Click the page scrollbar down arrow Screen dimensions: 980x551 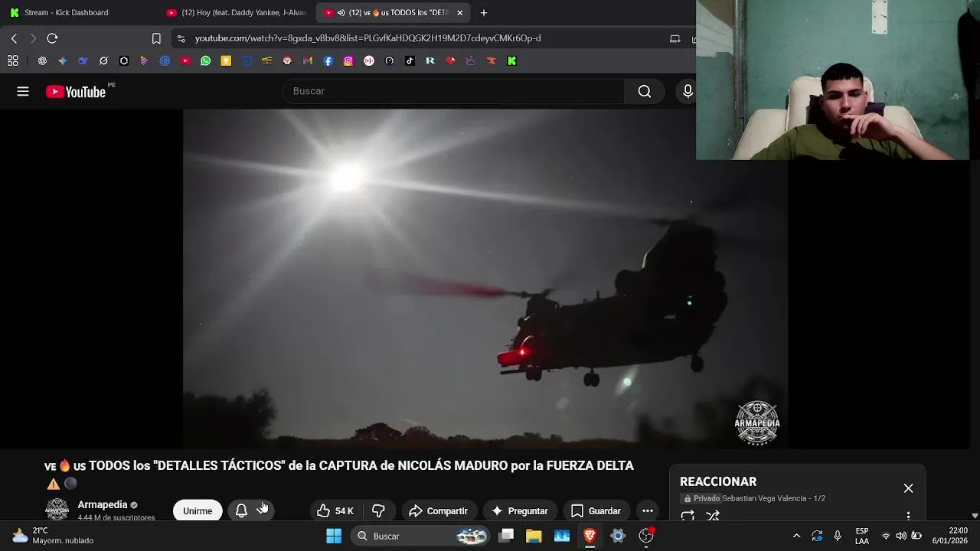pyautogui.click(x=975, y=516)
